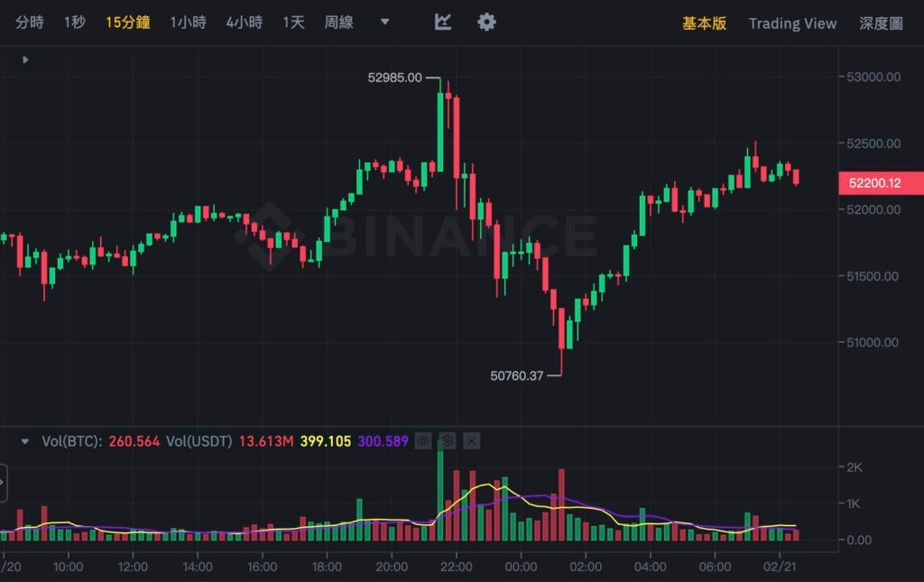
Task: Click the 04:00 time axis label
Action: point(651,567)
